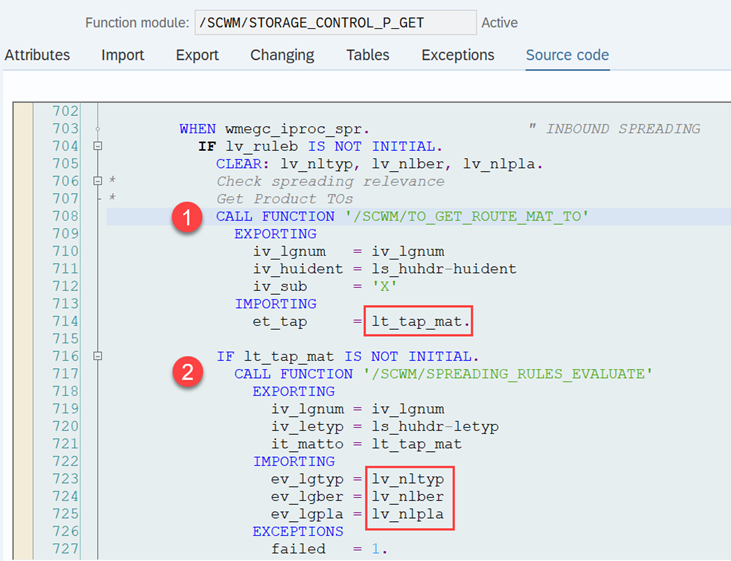Click 'Check spreading relevance' comment
The width and height of the screenshot is (731, 561).
coord(330,181)
